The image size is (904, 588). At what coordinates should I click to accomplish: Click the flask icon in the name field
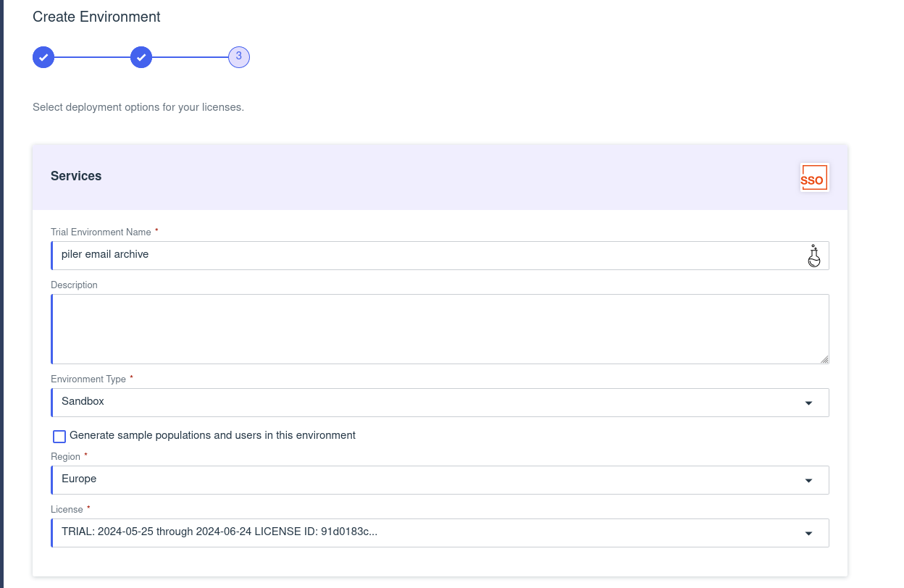[x=813, y=256]
